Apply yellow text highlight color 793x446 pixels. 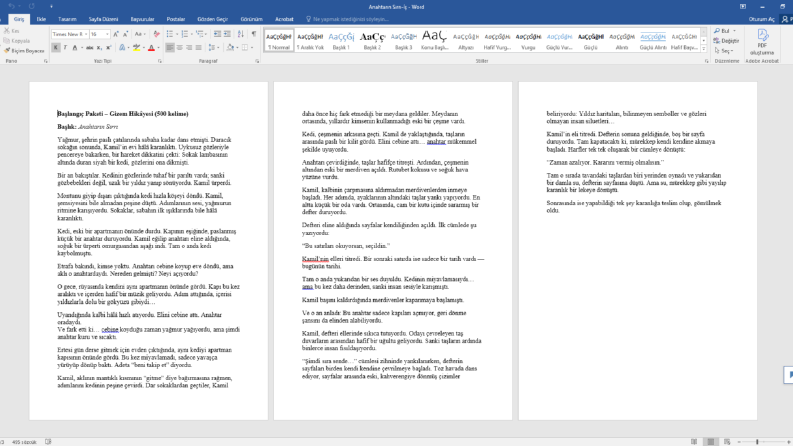136,48
